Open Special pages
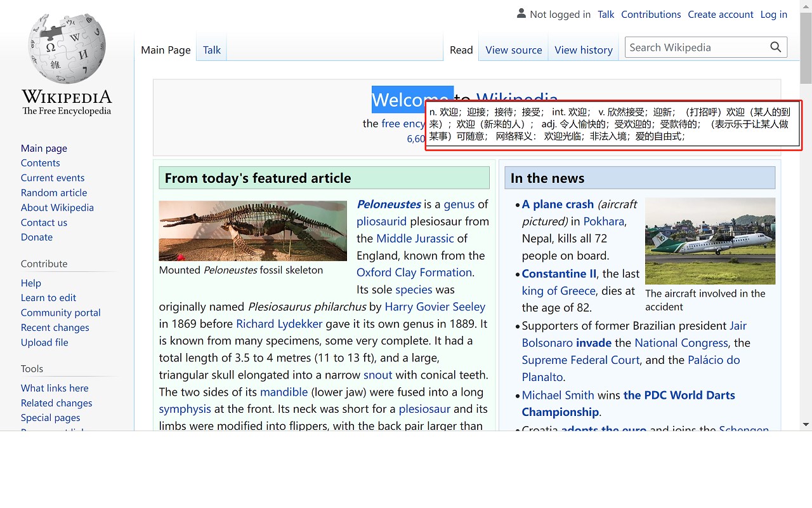The height and width of the screenshot is (508, 812). point(51,418)
